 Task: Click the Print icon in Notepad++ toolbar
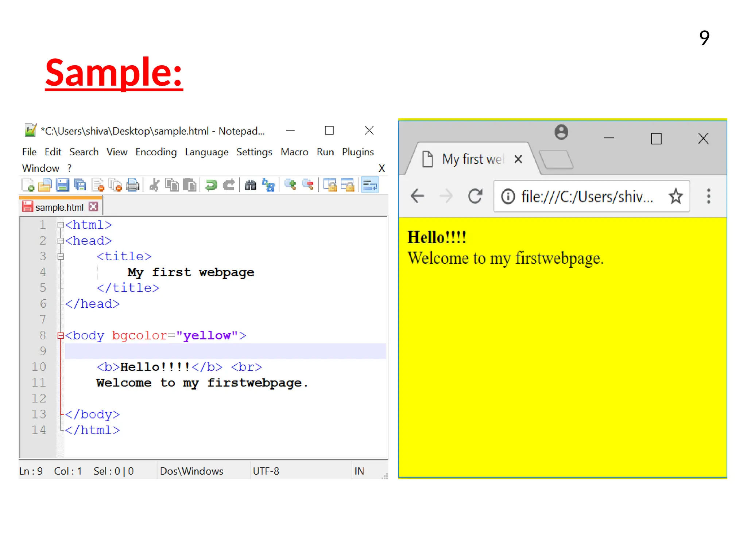[x=132, y=185]
